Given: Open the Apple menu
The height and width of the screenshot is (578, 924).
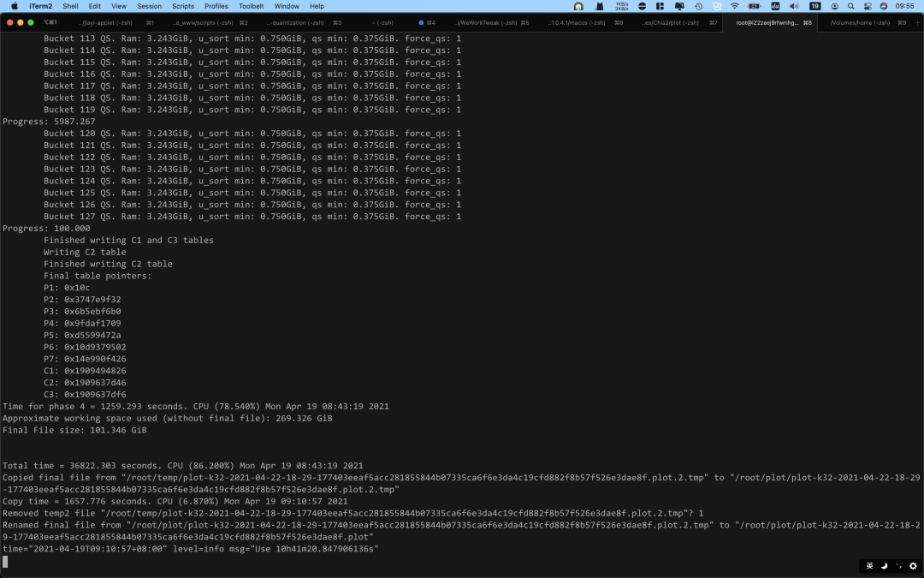Looking at the screenshot, I should 15,6.
